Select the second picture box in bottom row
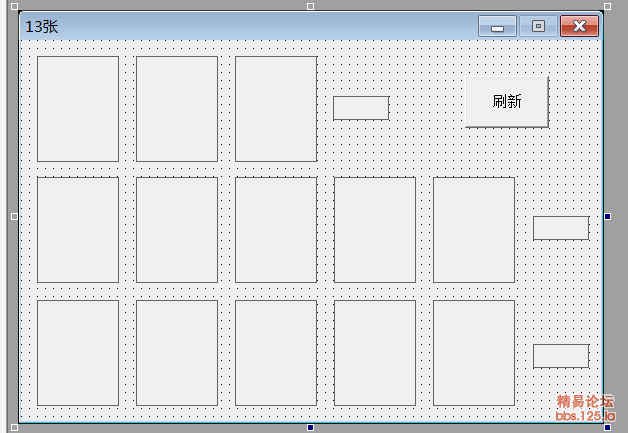This screenshot has height=433, width=628. 177,353
